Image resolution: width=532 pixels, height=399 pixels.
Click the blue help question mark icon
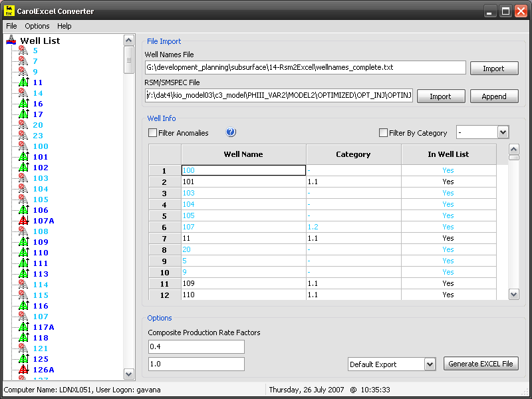tap(231, 132)
